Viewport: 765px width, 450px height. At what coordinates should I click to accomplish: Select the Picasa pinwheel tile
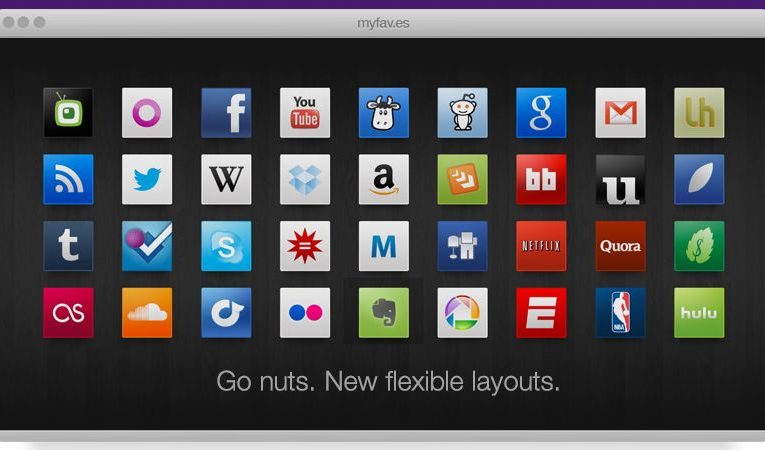coord(463,313)
